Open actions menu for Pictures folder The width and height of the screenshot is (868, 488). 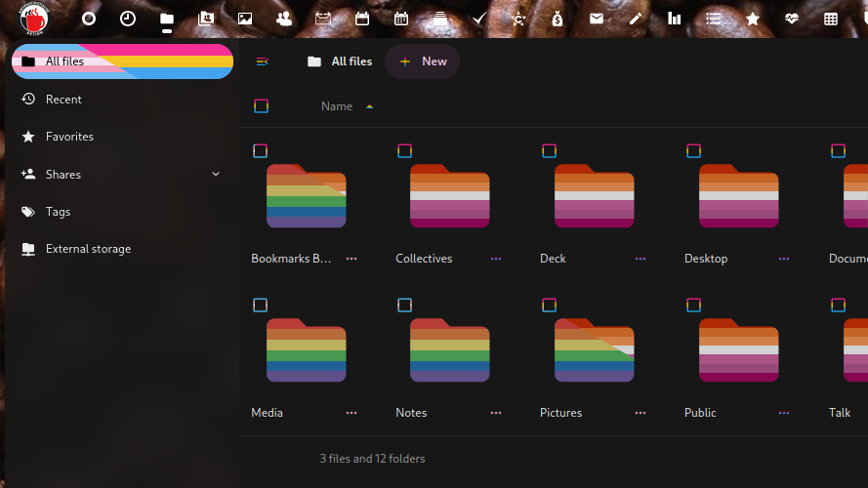641,413
